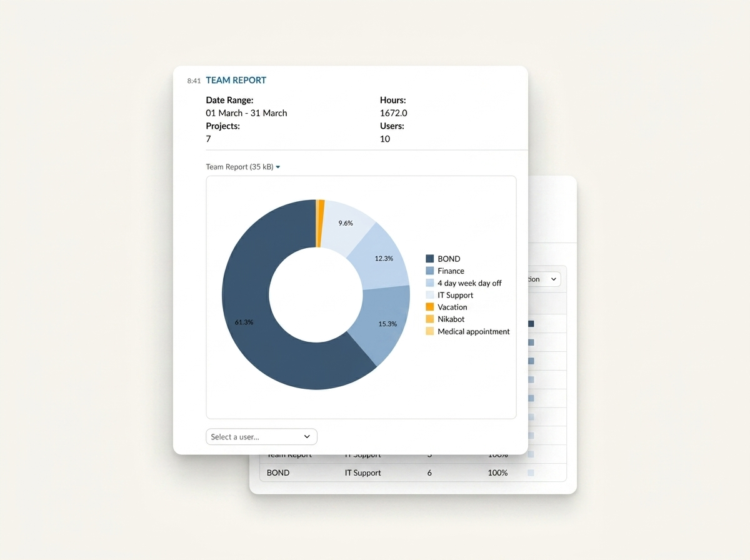This screenshot has width=750, height=560.
Task: Click the '01 March - 31 March' date range
Action: pyautogui.click(x=246, y=113)
